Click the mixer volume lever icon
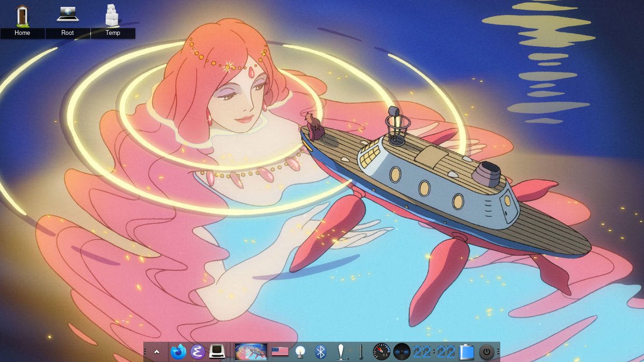Screen dimensions: 644x362 point(341,352)
